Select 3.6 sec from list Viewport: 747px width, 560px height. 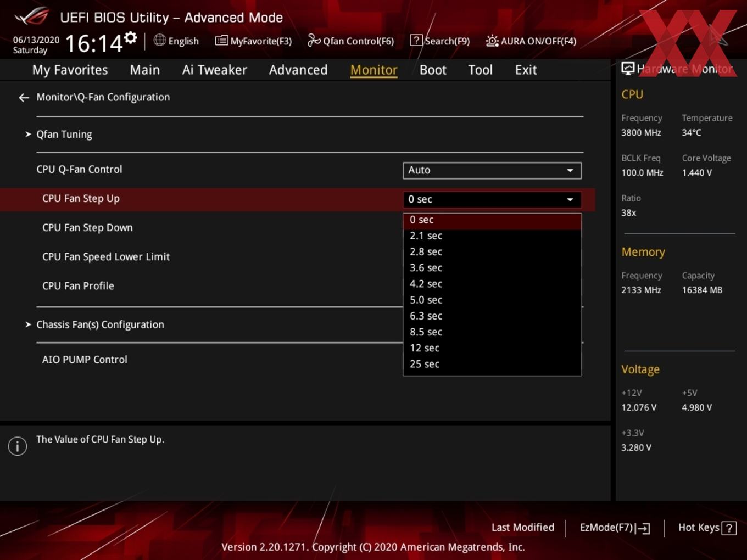coord(492,268)
